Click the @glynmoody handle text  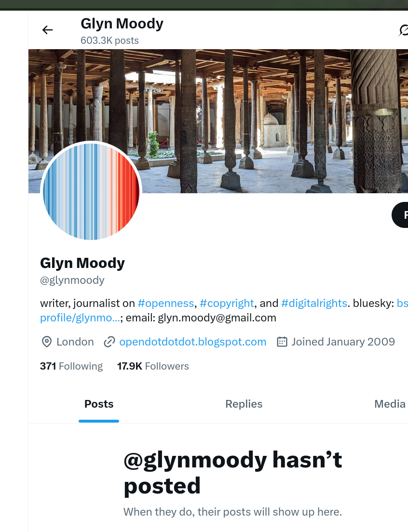[72, 280]
